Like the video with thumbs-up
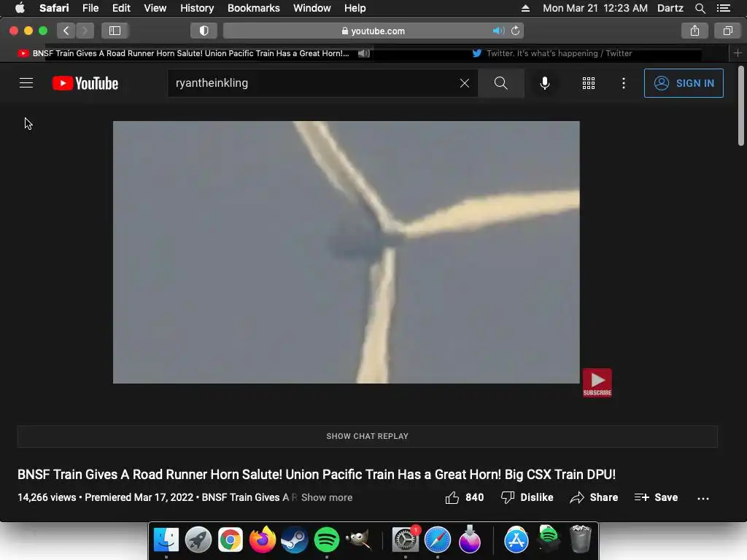The height and width of the screenshot is (560, 747). (x=464, y=497)
